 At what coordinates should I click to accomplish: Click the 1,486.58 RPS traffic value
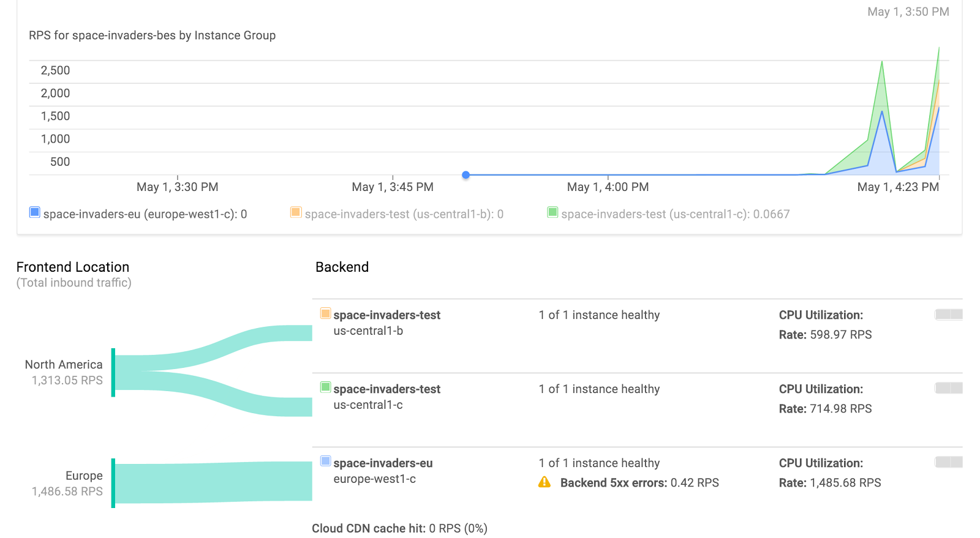coord(67,491)
